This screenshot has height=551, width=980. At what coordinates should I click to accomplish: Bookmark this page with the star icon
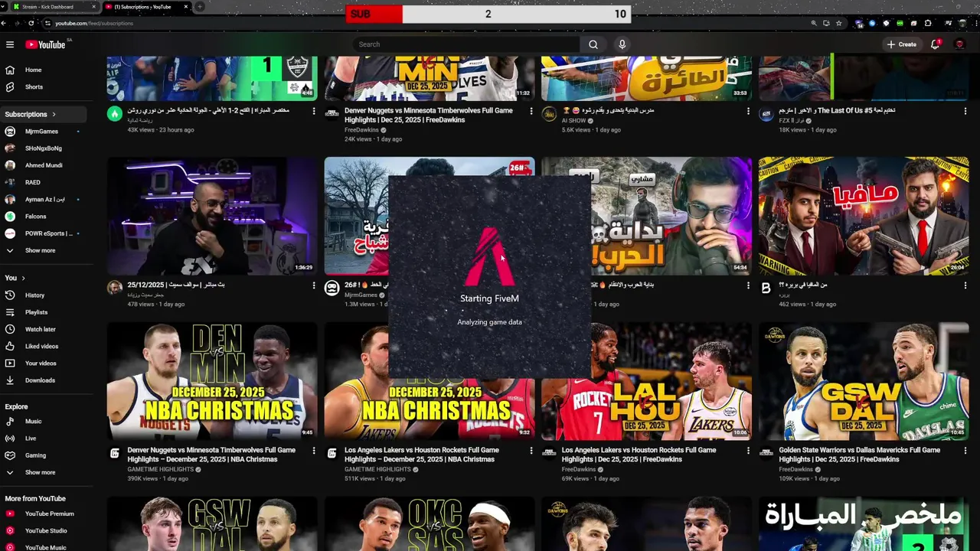[x=839, y=23]
